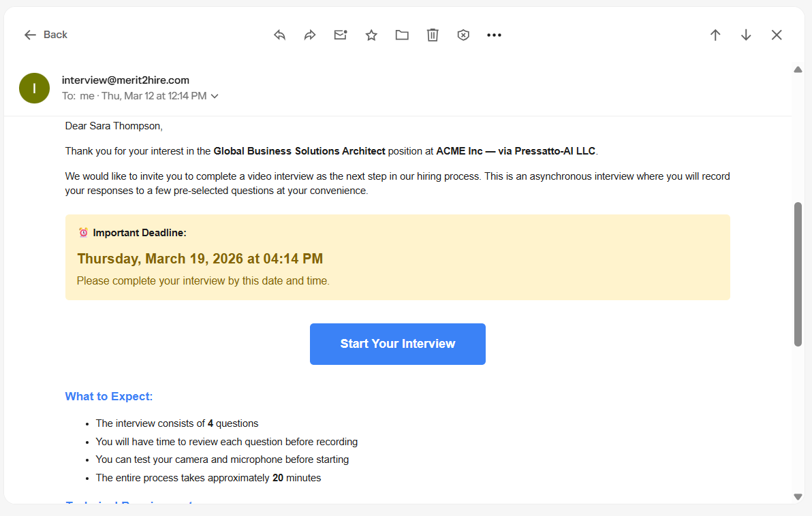Viewport: 812px width, 516px height.
Task: Report this email as spam
Action: click(x=463, y=35)
